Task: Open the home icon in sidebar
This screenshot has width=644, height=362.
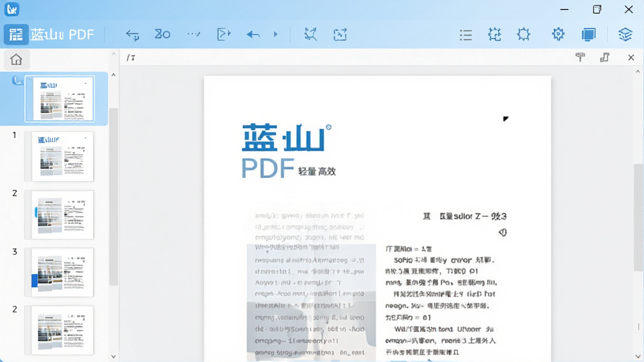Action: pos(16,60)
